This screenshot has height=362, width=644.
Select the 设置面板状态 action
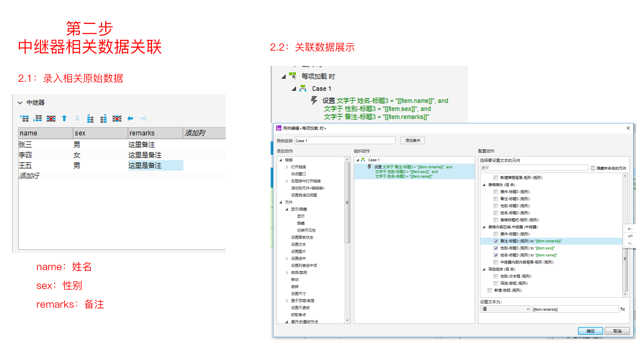tap(302, 237)
